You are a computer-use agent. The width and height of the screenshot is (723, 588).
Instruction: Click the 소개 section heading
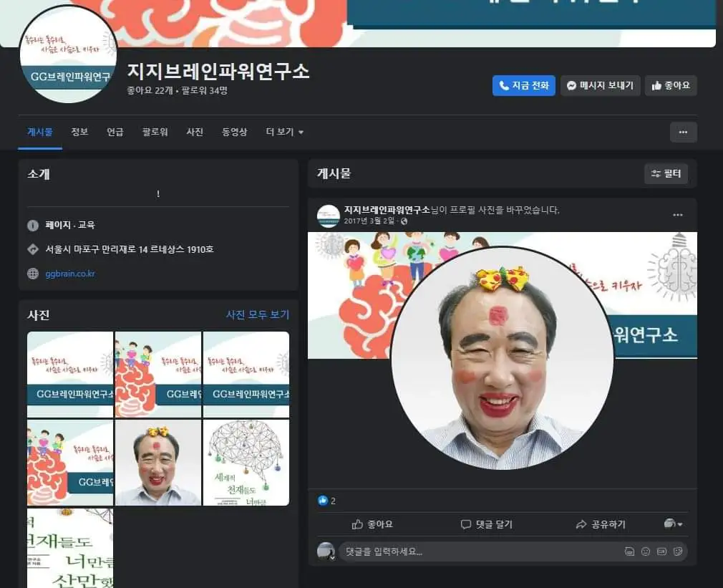coord(39,174)
